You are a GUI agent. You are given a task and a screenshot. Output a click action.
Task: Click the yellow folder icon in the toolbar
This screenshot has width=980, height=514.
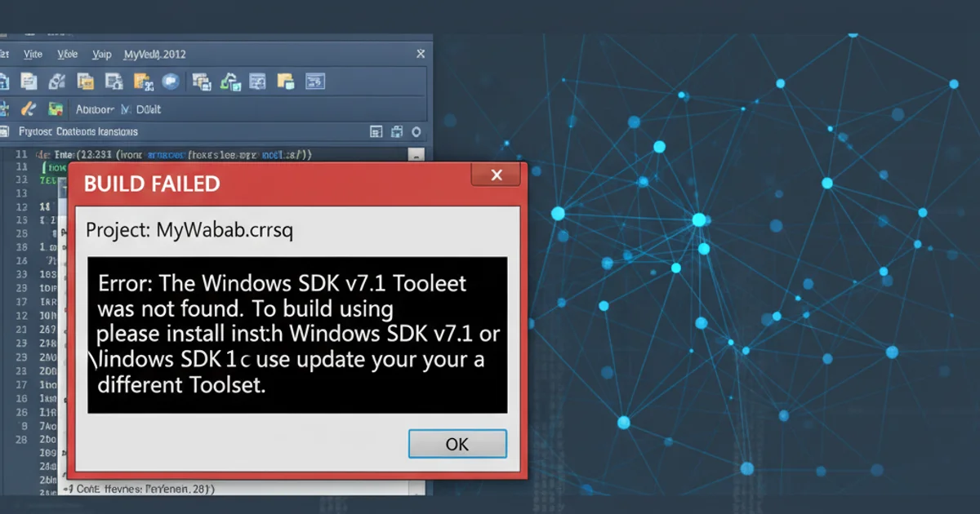[x=285, y=81]
